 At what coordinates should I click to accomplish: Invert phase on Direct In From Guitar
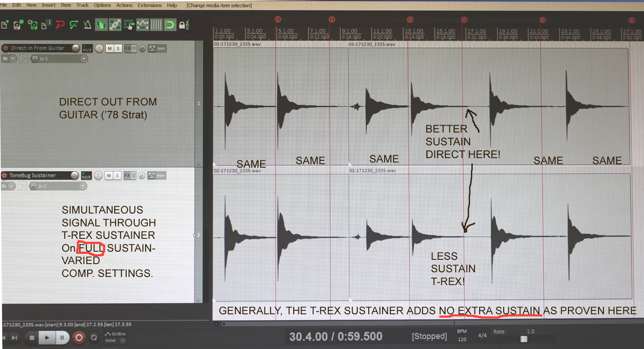tap(142, 48)
